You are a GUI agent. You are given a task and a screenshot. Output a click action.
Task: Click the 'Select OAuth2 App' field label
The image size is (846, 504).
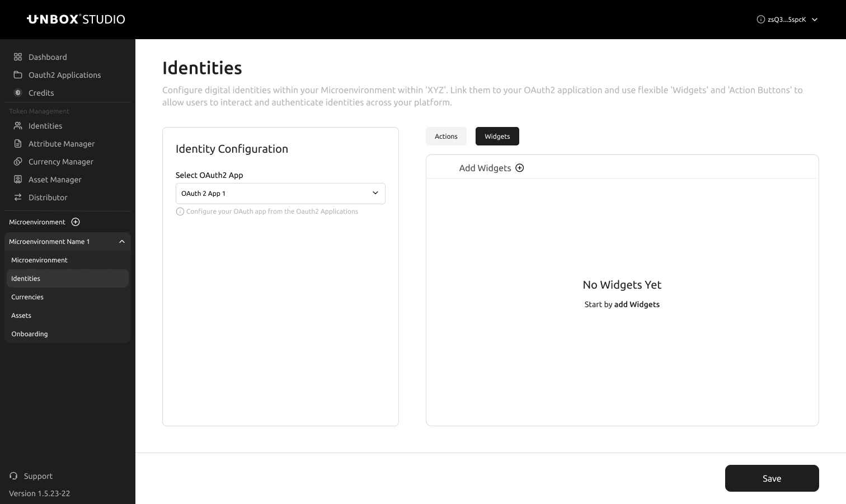pyautogui.click(x=209, y=175)
